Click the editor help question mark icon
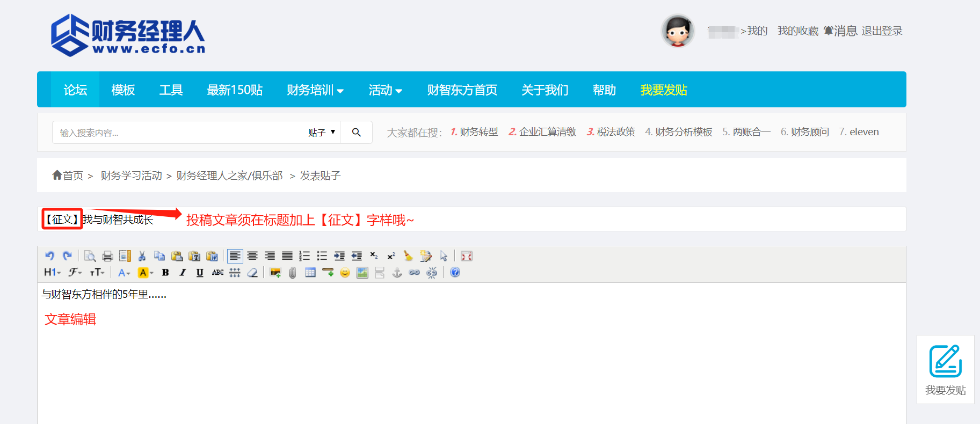Image resolution: width=980 pixels, height=424 pixels. (x=455, y=273)
